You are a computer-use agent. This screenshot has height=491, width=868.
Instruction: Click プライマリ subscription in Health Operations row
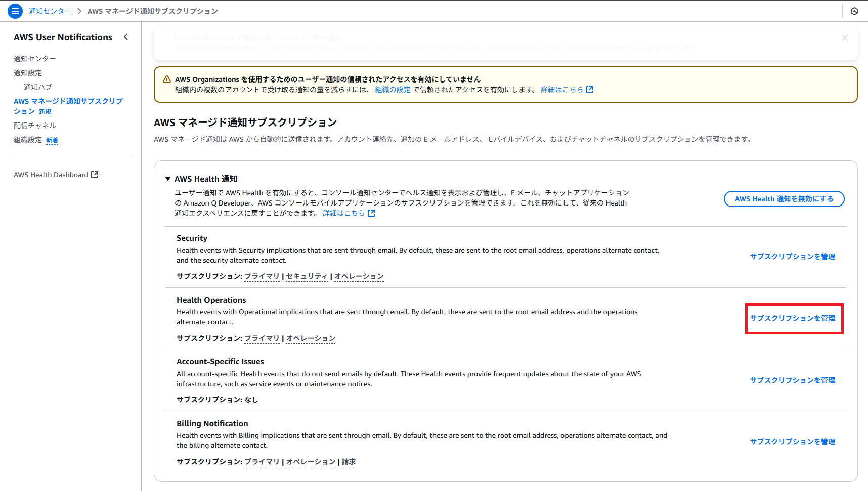tap(262, 338)
